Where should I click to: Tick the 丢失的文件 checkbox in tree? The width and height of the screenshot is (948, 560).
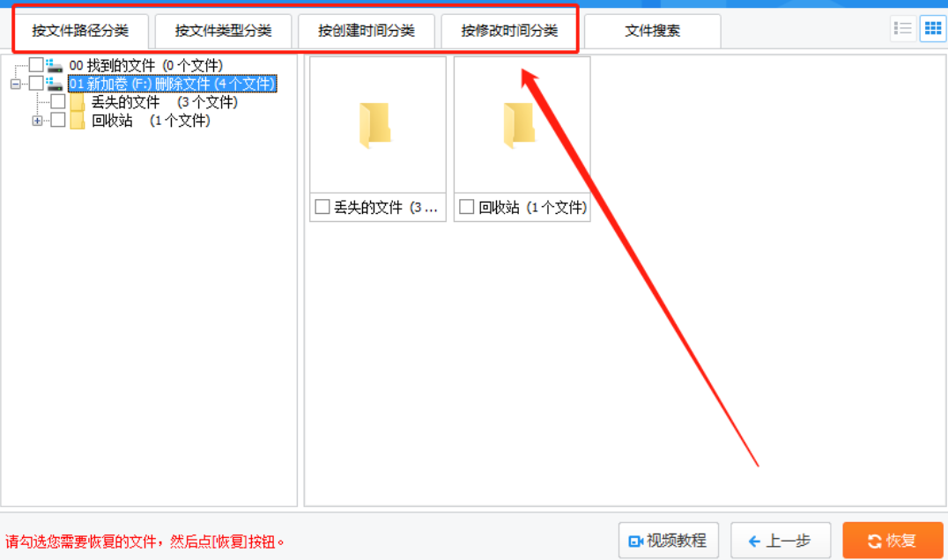(58, 101)
